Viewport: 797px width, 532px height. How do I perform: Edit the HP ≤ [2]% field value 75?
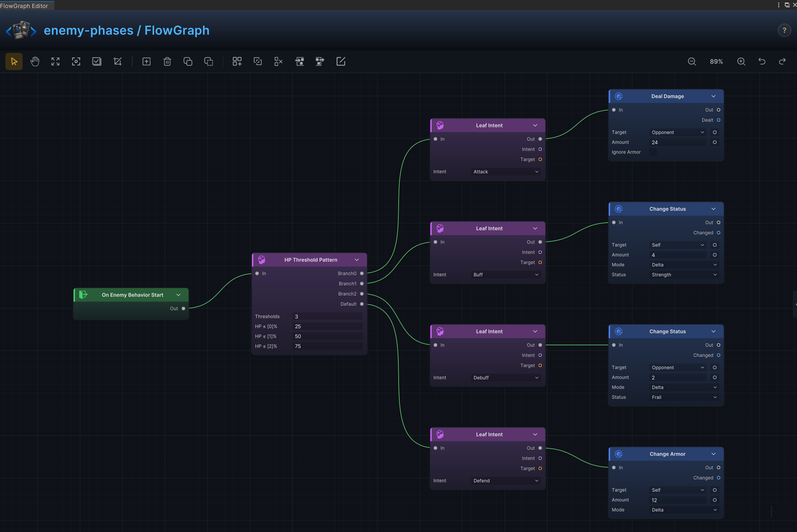pyautogui.click(x=327, y=346)
